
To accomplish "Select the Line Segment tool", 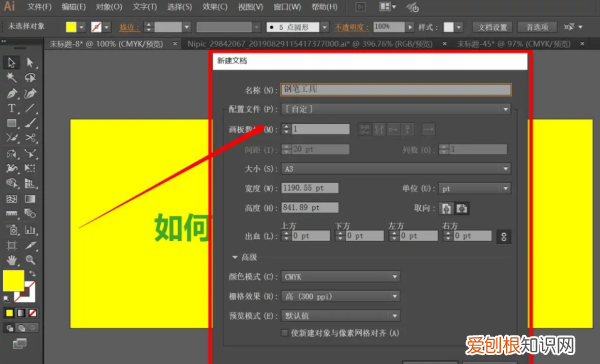I will [30, 108].
